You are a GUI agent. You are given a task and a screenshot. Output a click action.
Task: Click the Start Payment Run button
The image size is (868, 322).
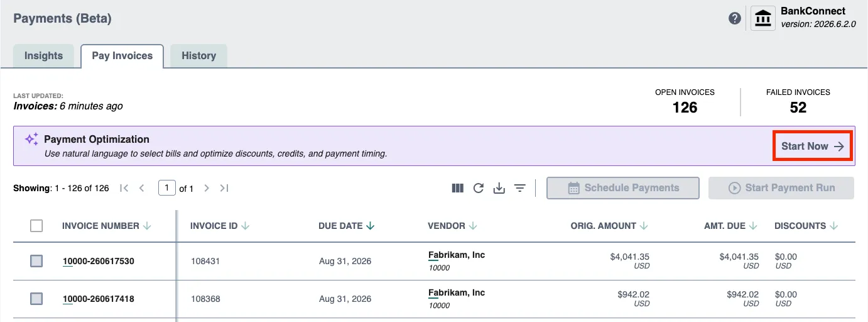click(x=781, y=188)
